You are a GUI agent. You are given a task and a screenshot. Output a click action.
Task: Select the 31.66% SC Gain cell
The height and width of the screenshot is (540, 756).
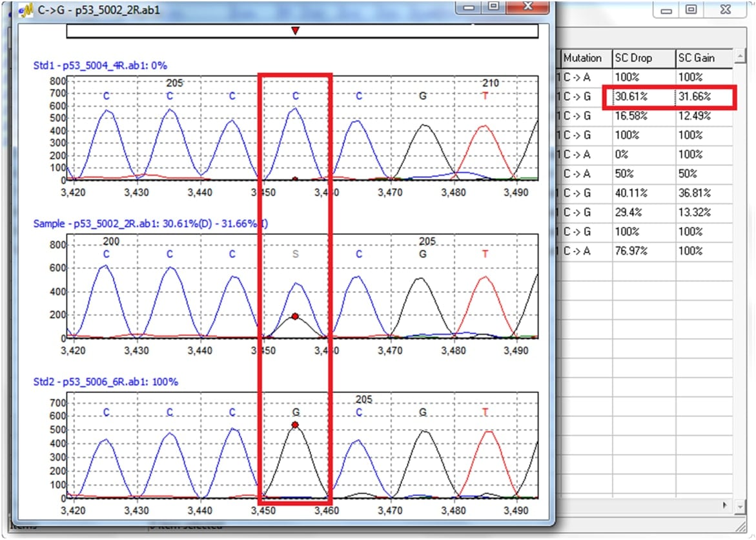(x=702, y=97)
